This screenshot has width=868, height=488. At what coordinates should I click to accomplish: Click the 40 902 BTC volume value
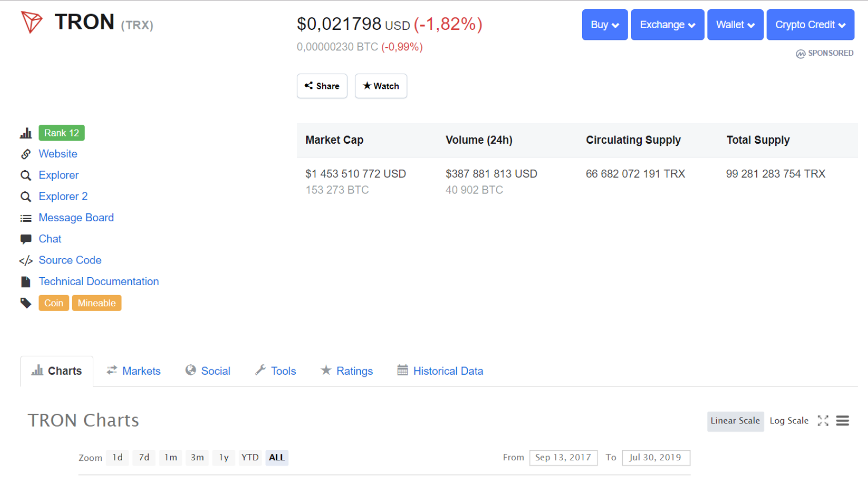click(x=475, y=190)
